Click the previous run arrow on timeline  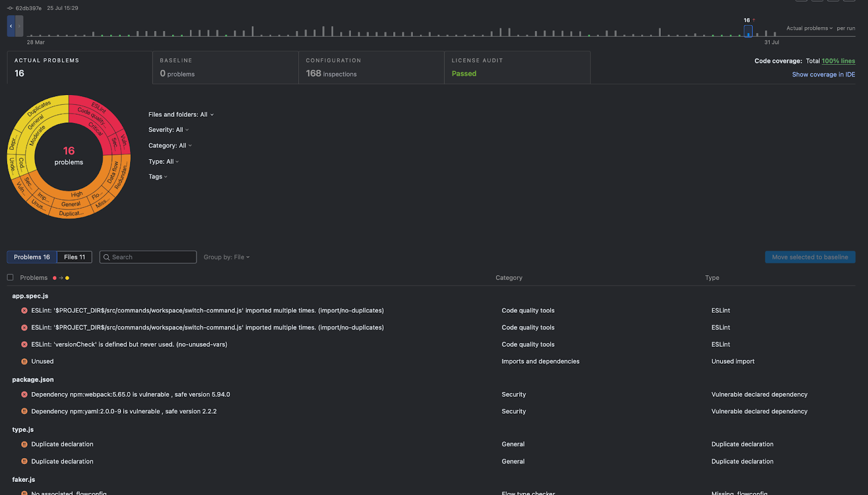tap(11, 26)
